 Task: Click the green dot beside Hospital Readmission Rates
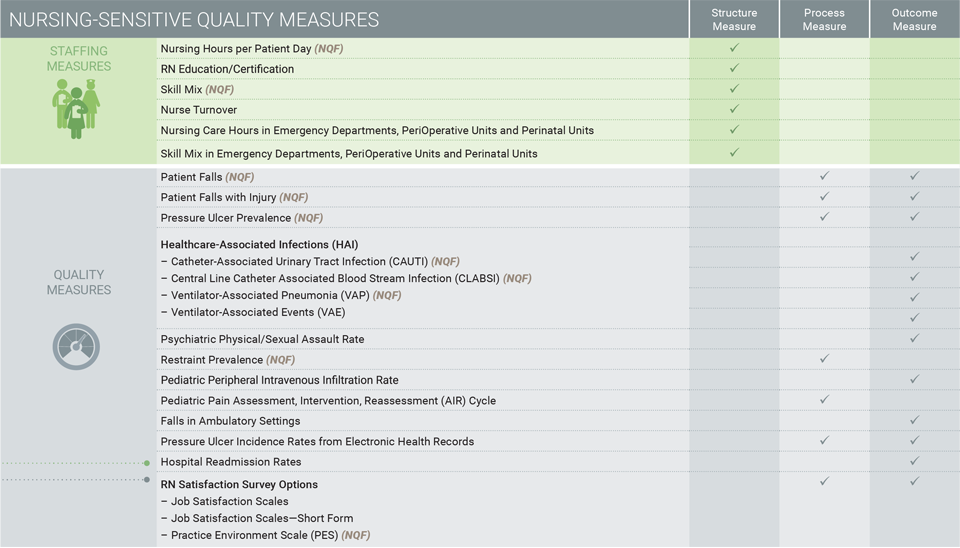tap(147, 463)
